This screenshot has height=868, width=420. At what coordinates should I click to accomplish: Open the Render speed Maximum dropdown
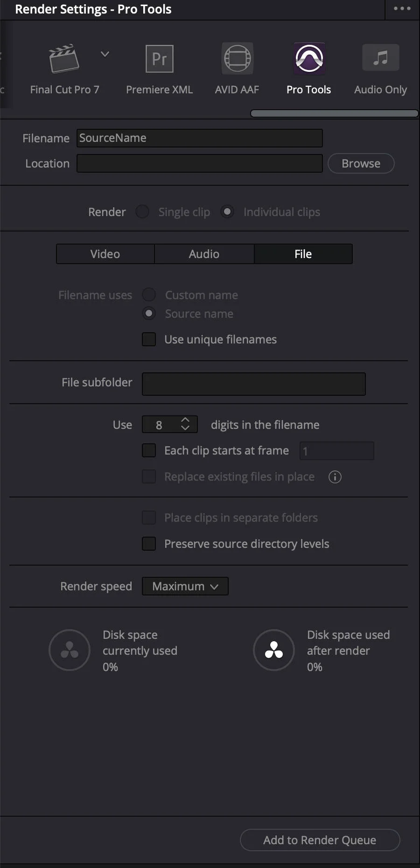(x=185, y=586)
